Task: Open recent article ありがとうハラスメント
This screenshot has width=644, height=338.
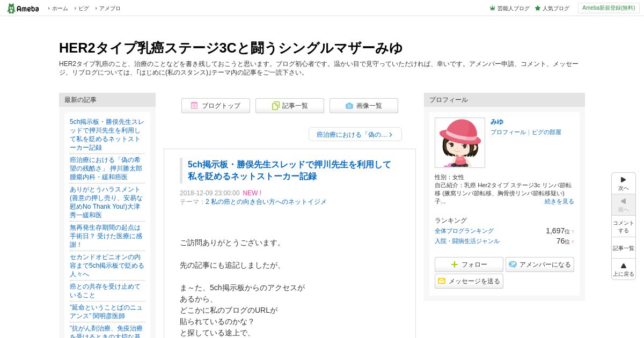Action: coord(107,202)
